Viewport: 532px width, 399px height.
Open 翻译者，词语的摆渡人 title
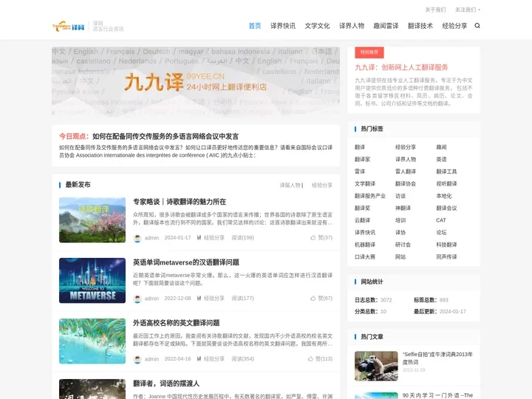click(x=166, y=383)
